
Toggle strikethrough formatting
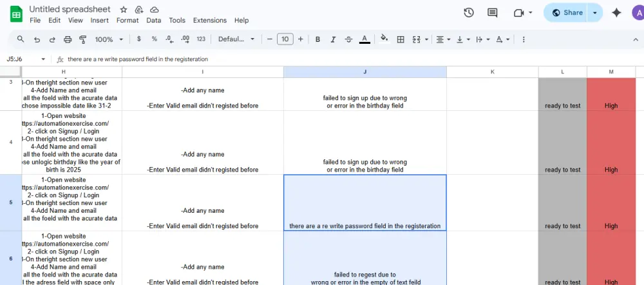348,39
